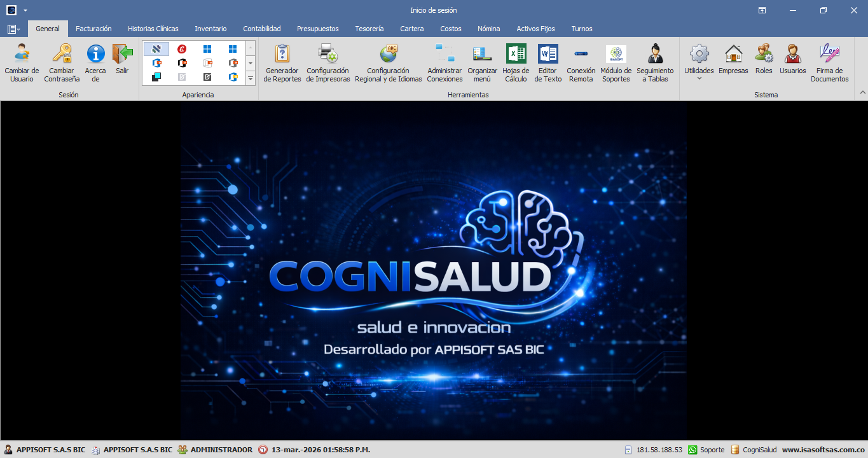Open the Roles icon
868x458 pixels.
pyautogui.click(x=764, y=53)
